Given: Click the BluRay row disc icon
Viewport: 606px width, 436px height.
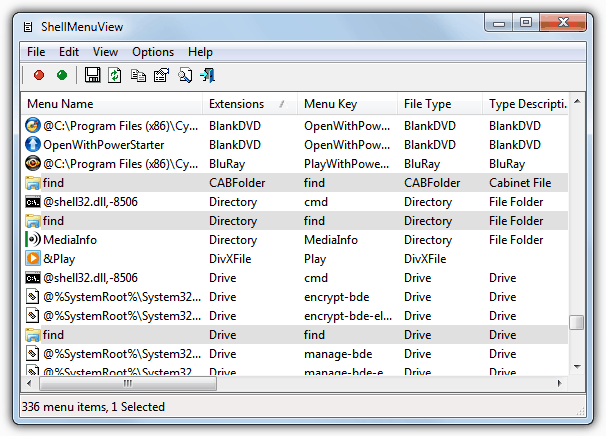Looking at the screenshot, I should point(33,163).
